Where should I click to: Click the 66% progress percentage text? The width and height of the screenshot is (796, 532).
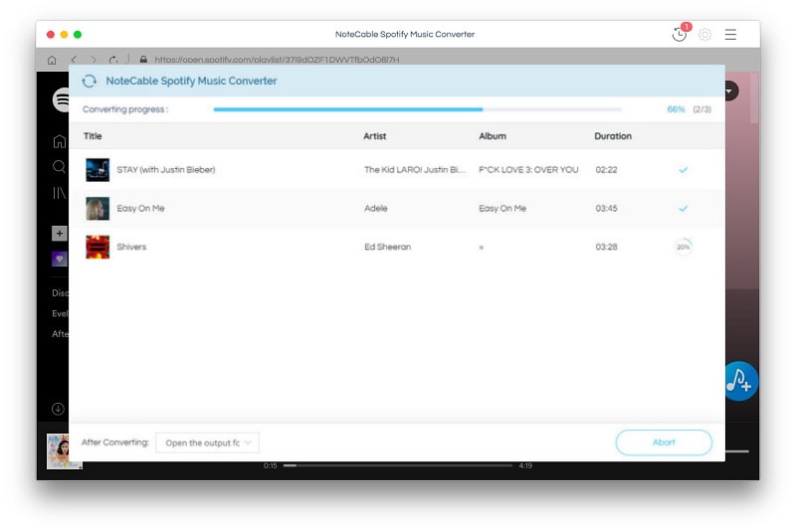pos(676,109)
